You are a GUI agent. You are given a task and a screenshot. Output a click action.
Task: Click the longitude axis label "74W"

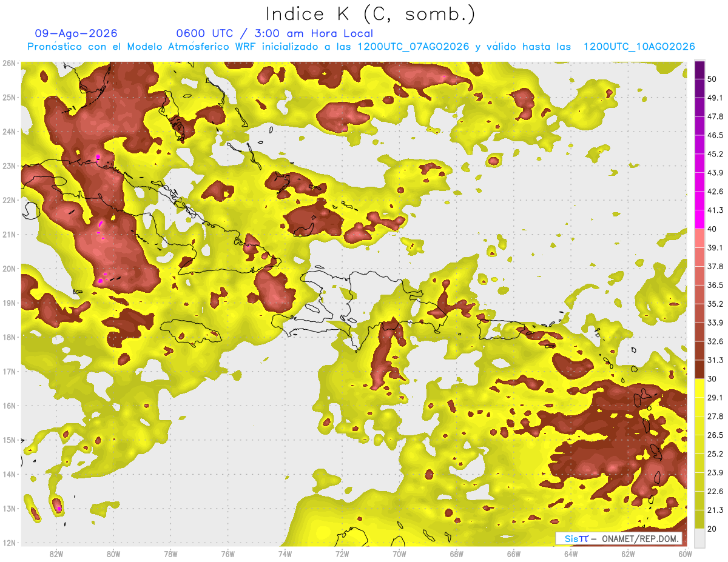[x=285, y=554]
